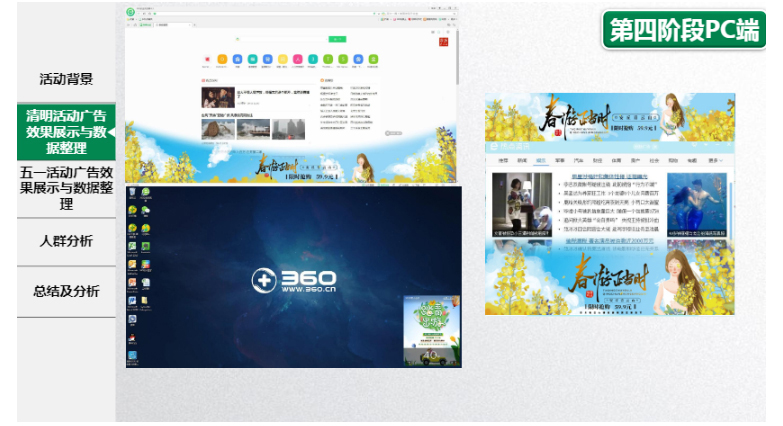Click the 第四阶段PC端 green title badge
The width and height of the screenshot is (783, 426).
coord(683,30)
